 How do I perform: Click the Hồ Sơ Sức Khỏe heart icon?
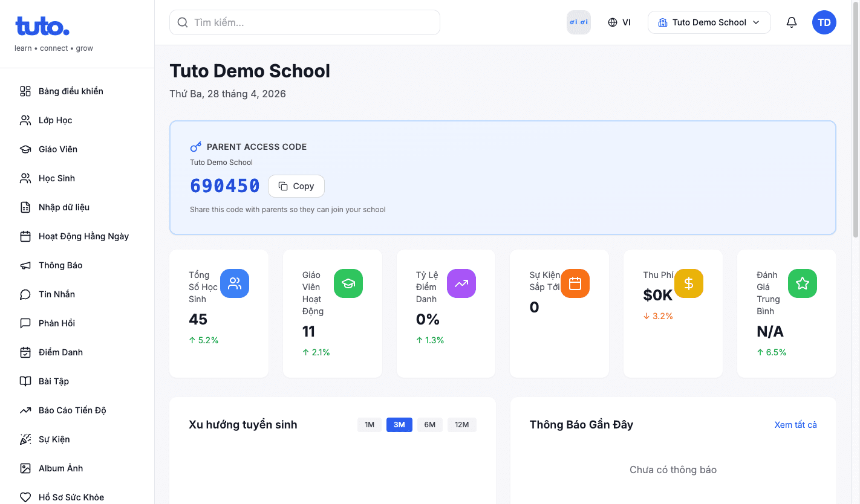pos(25,497)
